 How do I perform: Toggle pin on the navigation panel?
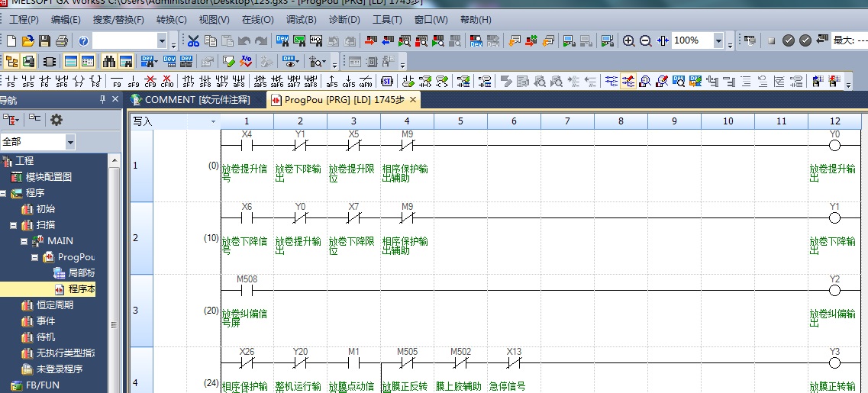[103, 100]
